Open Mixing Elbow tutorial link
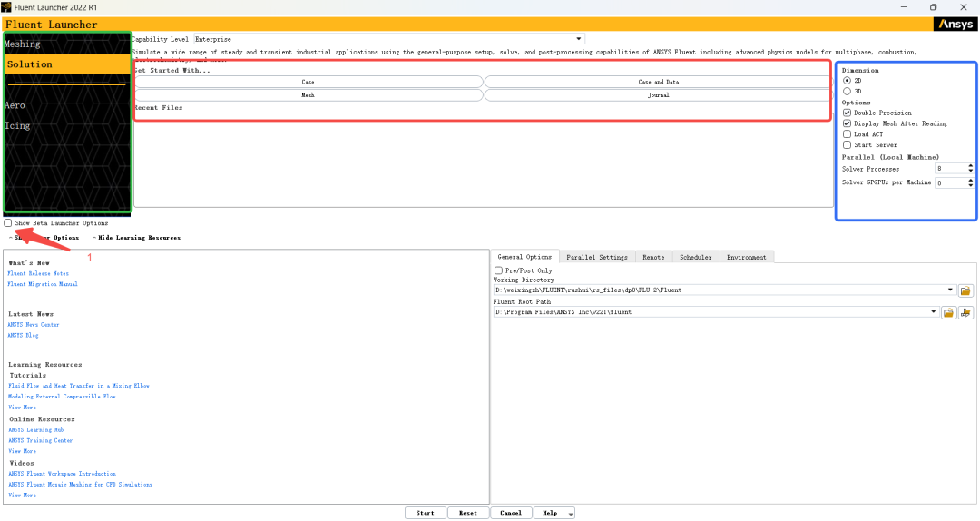This screenshot has height=521, width=980. [x=79, y=386]
